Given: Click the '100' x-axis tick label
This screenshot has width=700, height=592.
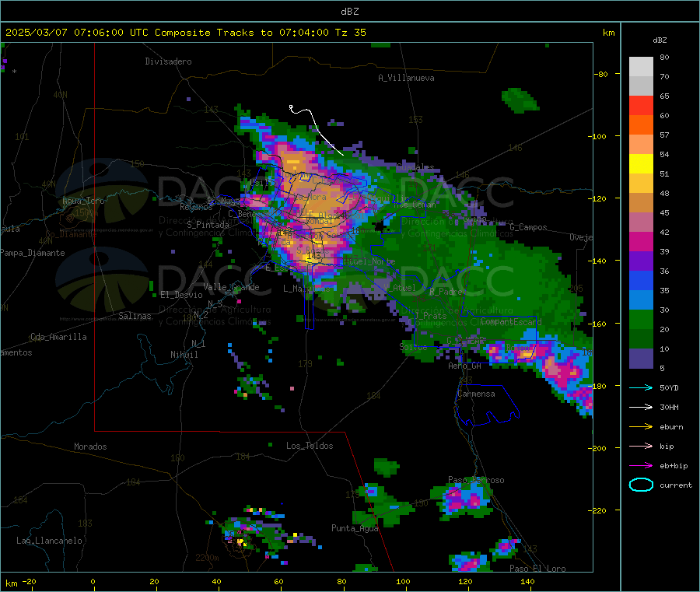Looking at the screenshot, I should (403, 581).
